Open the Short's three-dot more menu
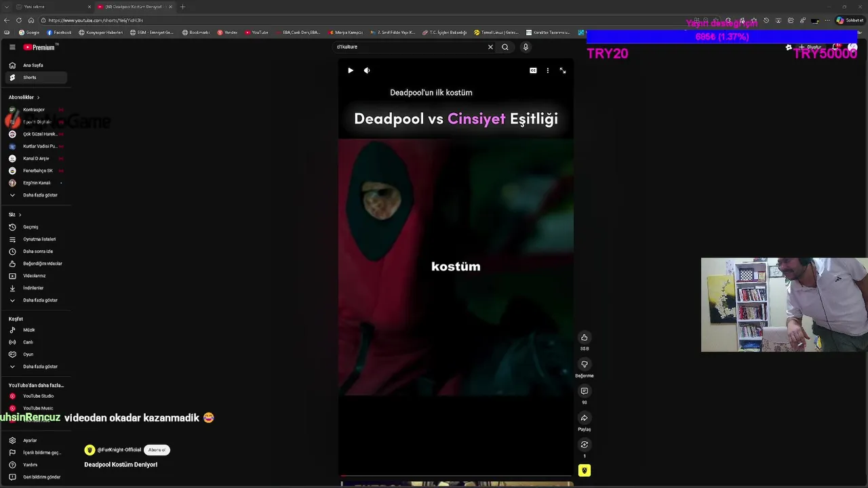Image resolution: width=868 pixels, height=488 pixels. pos(548,70)
